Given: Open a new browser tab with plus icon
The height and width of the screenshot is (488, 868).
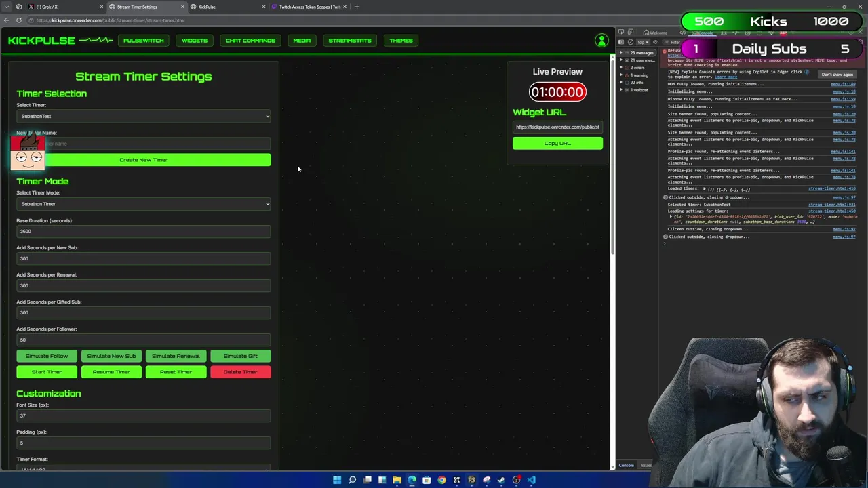Looking at the screenshot, I should pyautogui.click(x=357, y=7).
